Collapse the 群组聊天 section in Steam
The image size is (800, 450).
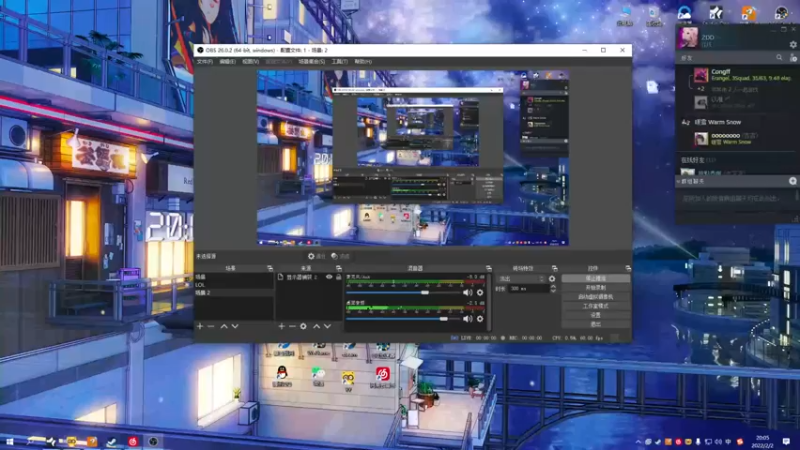pyautogui.click(x=679, y=181)
